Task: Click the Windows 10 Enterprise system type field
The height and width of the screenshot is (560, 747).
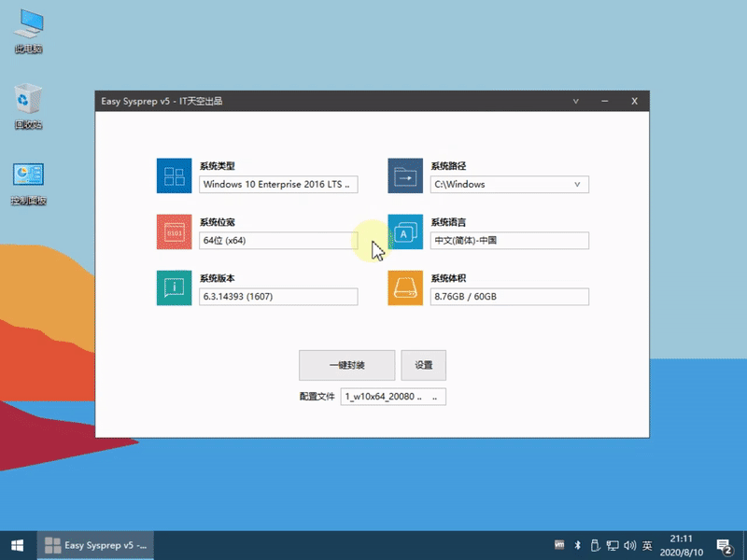Action: pyautogui.click(x=278, y=184)
